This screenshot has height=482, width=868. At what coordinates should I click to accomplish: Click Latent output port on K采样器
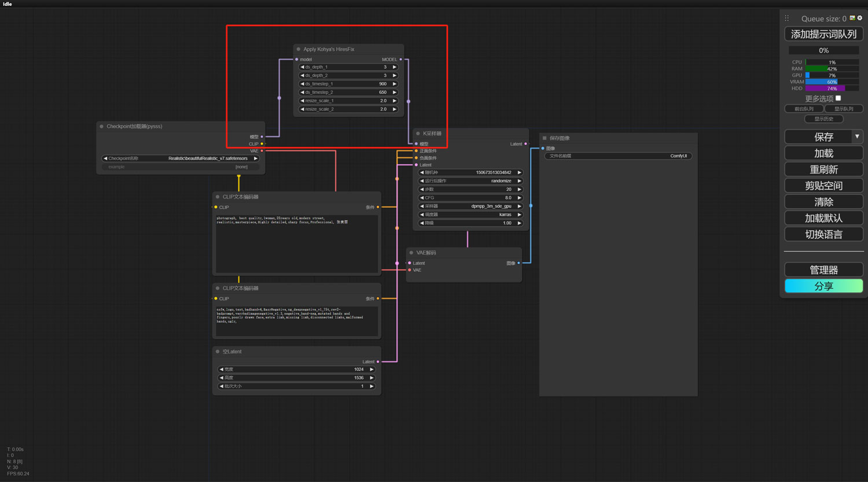525,144
